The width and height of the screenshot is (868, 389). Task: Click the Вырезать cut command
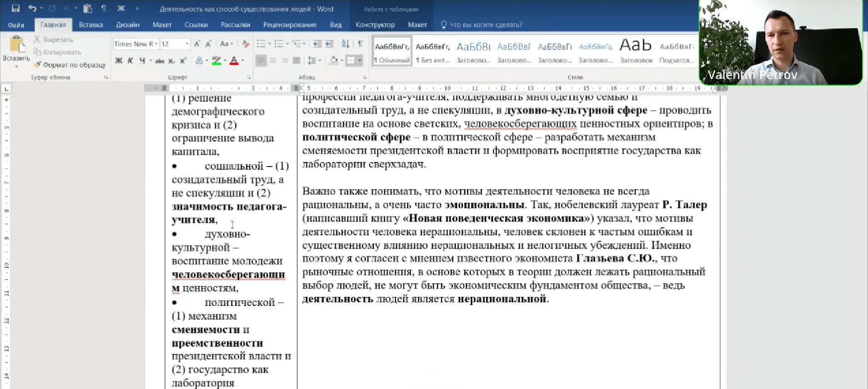click(x=53, y=39)
